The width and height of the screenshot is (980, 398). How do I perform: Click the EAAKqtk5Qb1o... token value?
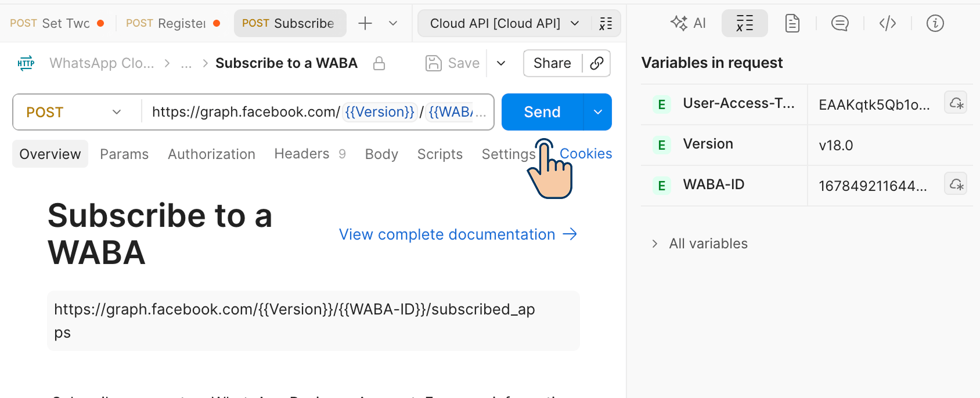point(874,104)
